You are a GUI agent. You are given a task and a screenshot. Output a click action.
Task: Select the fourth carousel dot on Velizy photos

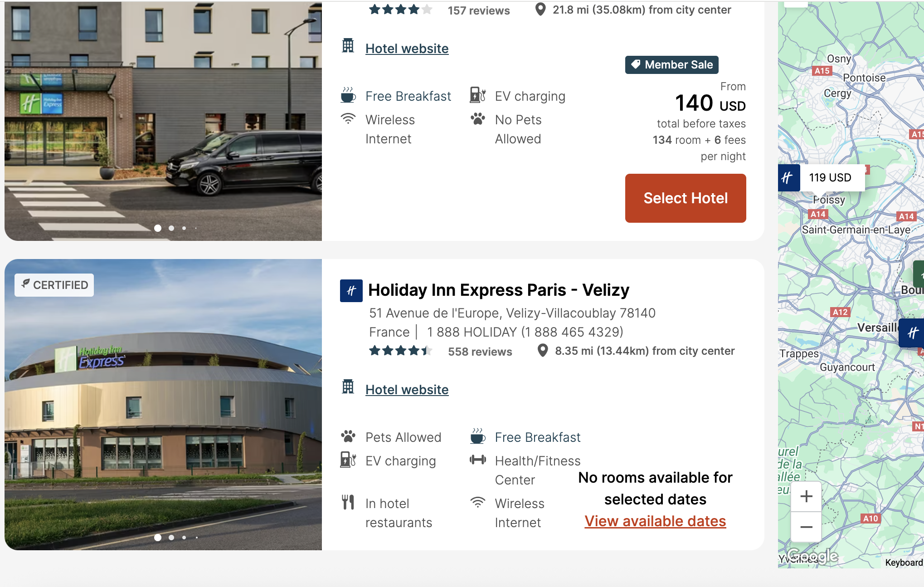[196, 537]
